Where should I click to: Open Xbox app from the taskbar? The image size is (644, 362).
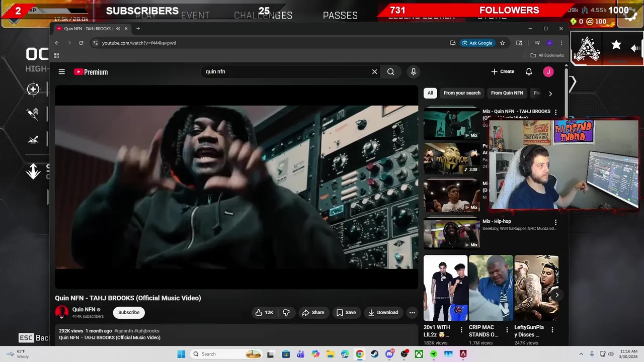(419, 354)
